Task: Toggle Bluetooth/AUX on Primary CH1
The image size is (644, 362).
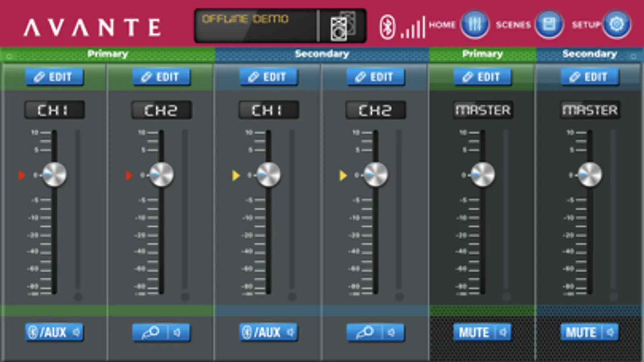Action: coord(54,332)
